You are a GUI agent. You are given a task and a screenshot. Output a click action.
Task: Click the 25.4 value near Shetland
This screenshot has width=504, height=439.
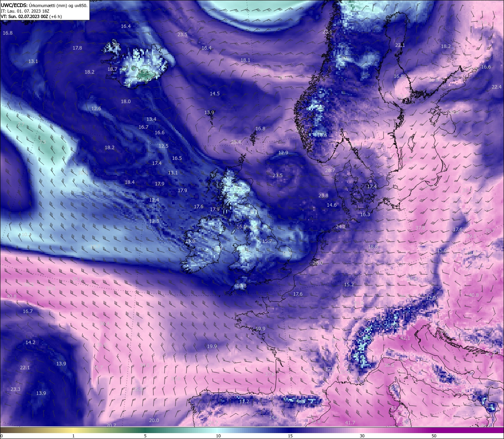click(x=236, y=142)
